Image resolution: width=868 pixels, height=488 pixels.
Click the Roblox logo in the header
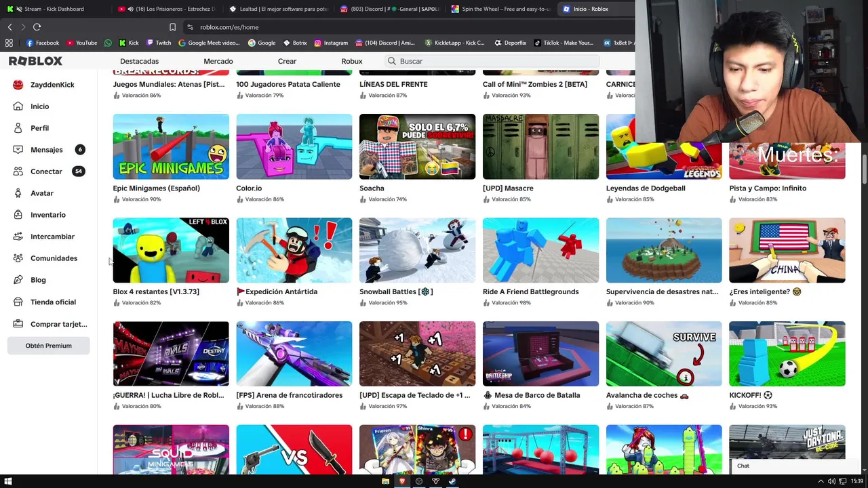coord(35,61)
